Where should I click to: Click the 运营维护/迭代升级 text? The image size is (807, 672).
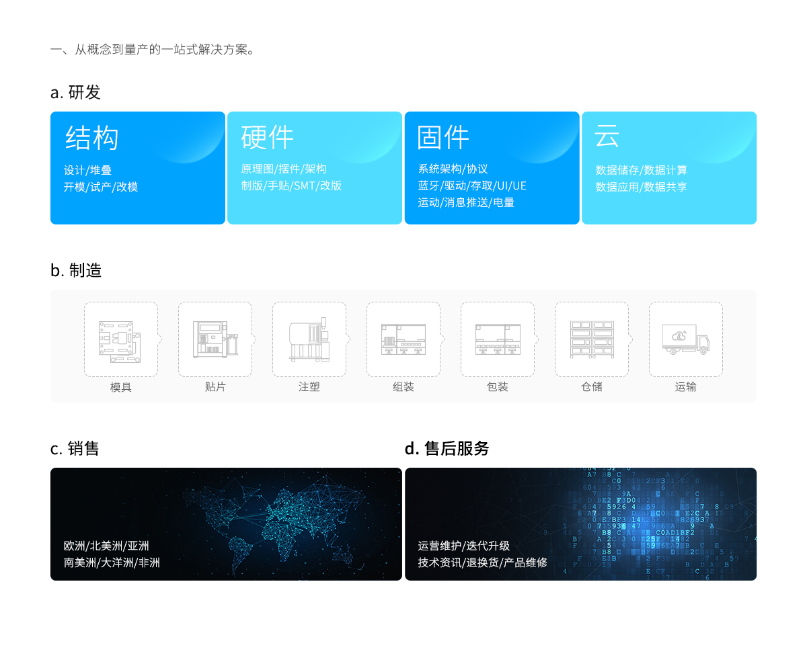pos(464,546)
